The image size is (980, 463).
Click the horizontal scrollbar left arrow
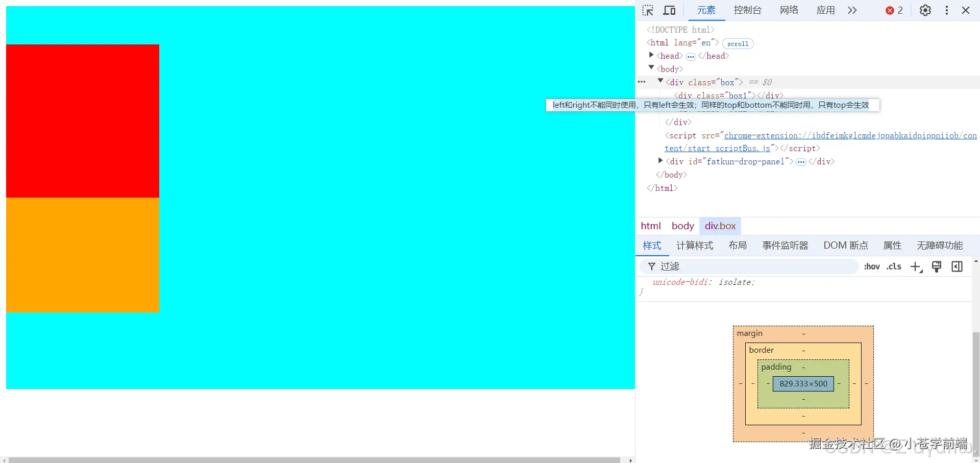pos(4,460)
